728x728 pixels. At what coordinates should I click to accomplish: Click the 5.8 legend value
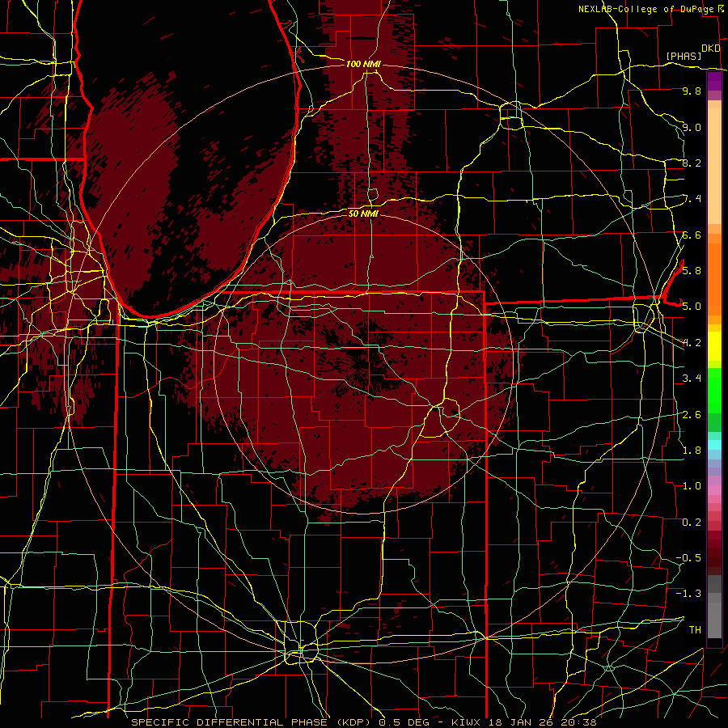click(x=692, y=271)
